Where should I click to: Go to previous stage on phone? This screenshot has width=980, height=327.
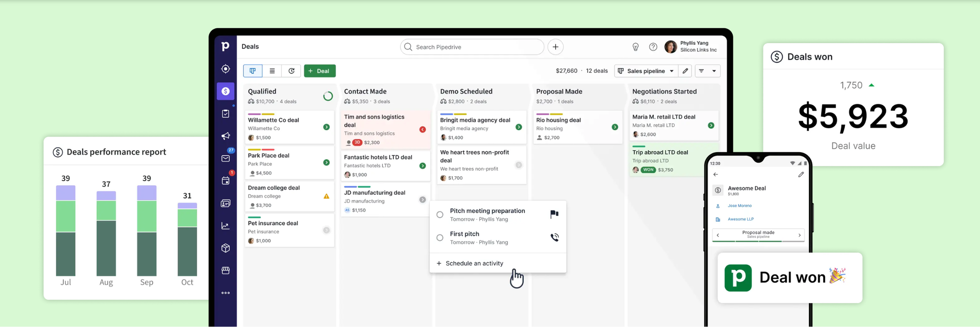coord(718,235)
